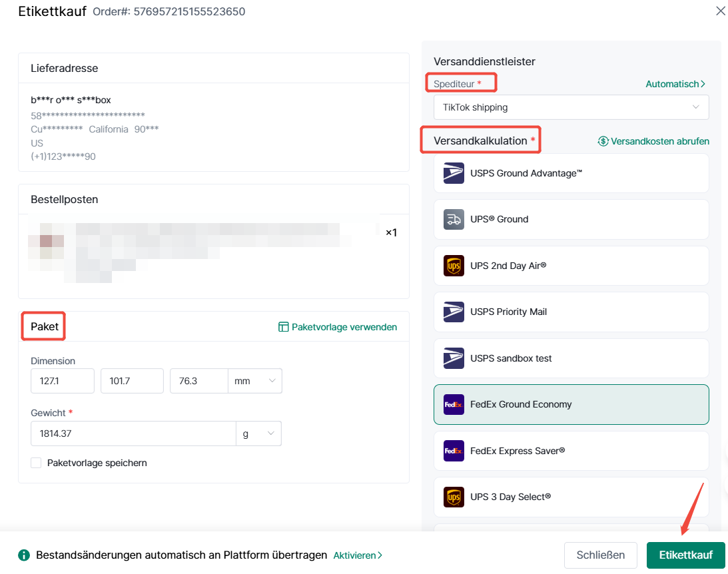
Task: Click the country text US in address
Action: (x=37, y=143)
